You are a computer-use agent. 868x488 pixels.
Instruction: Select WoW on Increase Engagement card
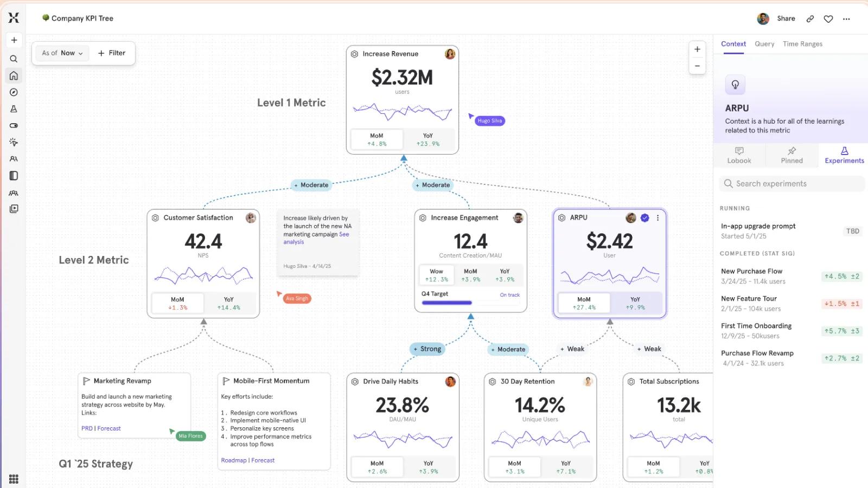pyautogui.click(x=436, y=275)
